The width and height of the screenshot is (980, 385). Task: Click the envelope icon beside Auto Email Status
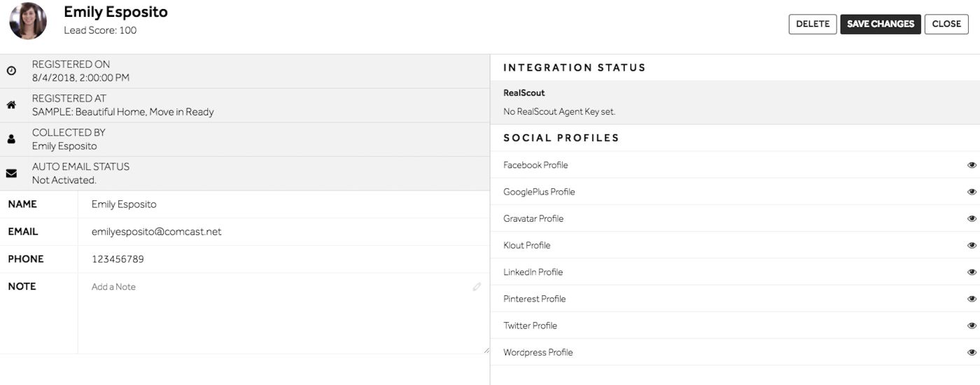pos(11,174)
